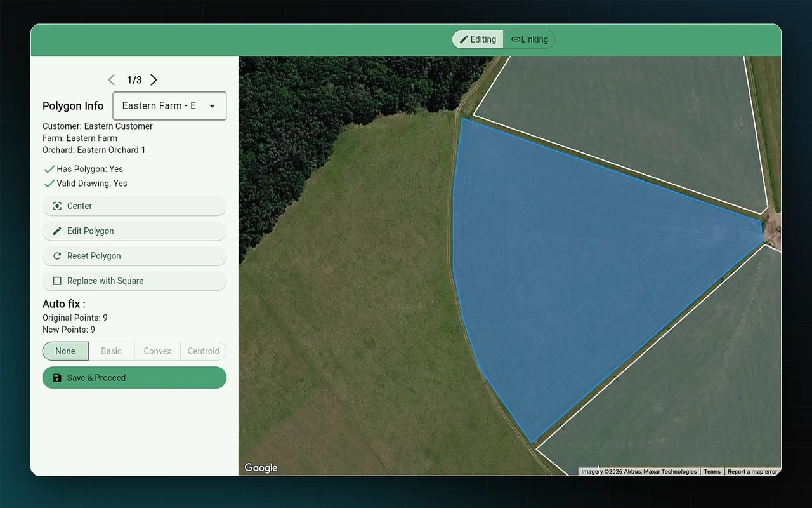Click the Center button

click(134, 206)
